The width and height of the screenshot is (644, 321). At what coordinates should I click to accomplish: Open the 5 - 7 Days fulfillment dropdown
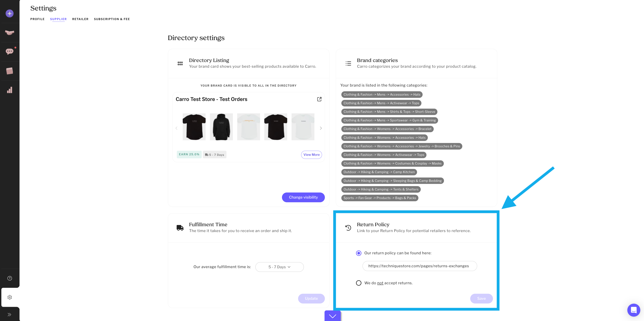[x=279, y=267]
